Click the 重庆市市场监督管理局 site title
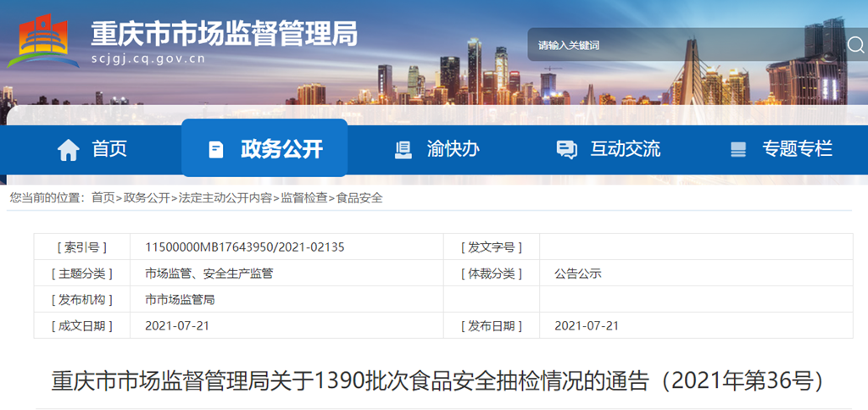Screen dimensions: 868x410 (224, 33)
